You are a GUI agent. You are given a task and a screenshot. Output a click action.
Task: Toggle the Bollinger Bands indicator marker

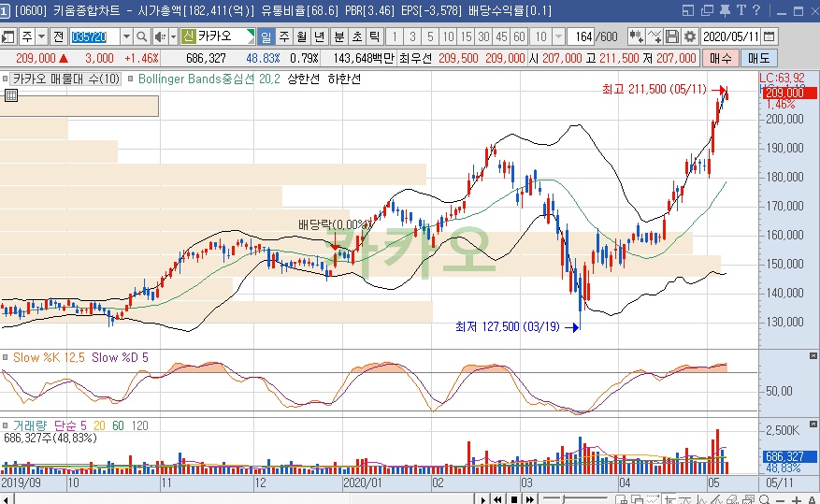pyautogui.click(x=131, y=79)
